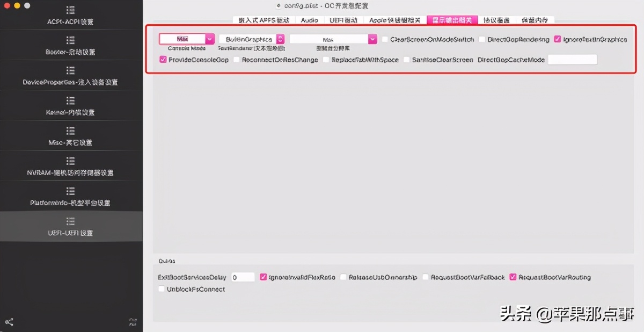The height and width of the screenshot is (332, 644).
Task: Open the Booter boot settings section
Action: coord(70,45)
